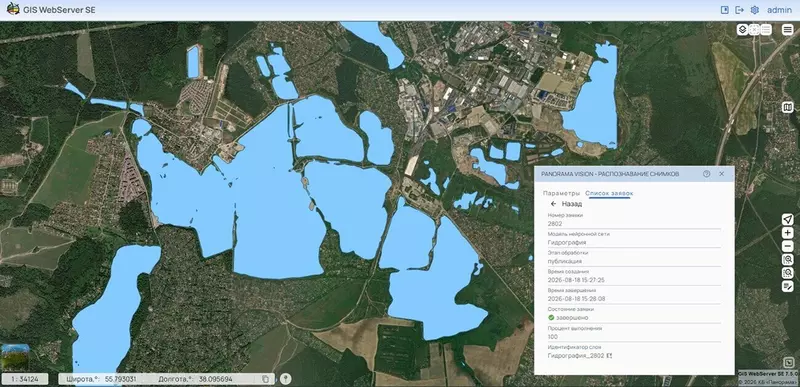This screenshot has width=800, height=387.
Task: Click the завершено status value
Action: point(573,318)
